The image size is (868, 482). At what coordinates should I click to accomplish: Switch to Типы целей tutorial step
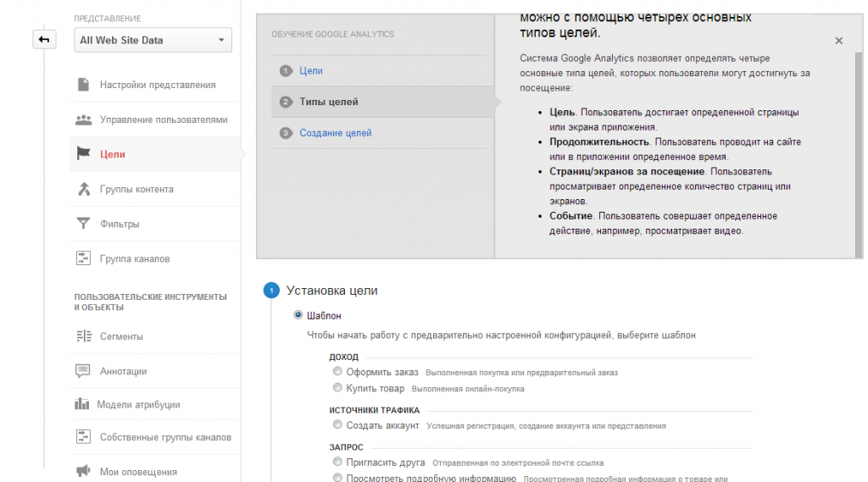329,102
